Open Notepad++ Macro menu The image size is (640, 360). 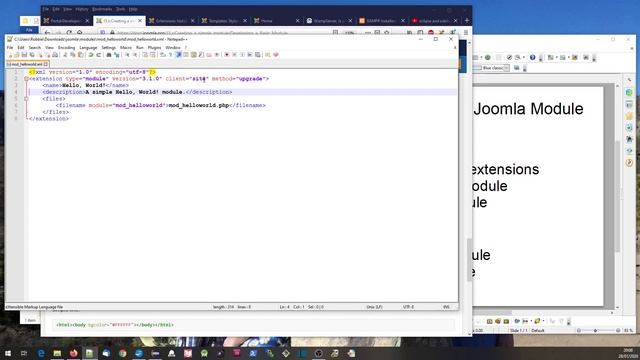coord(126,48)
